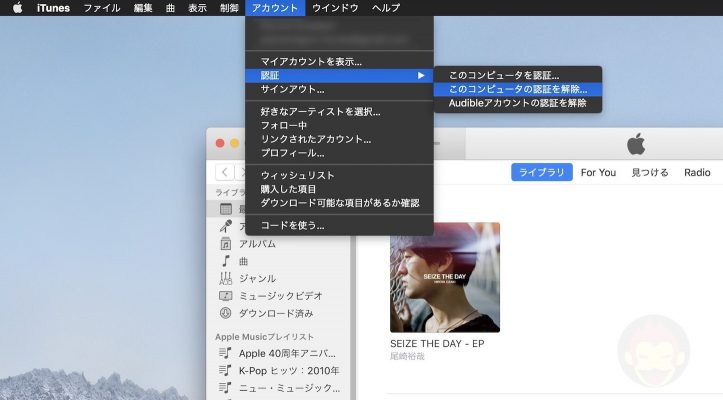Open the 表示 menu

pyautogui.click(x=197, y=8)
